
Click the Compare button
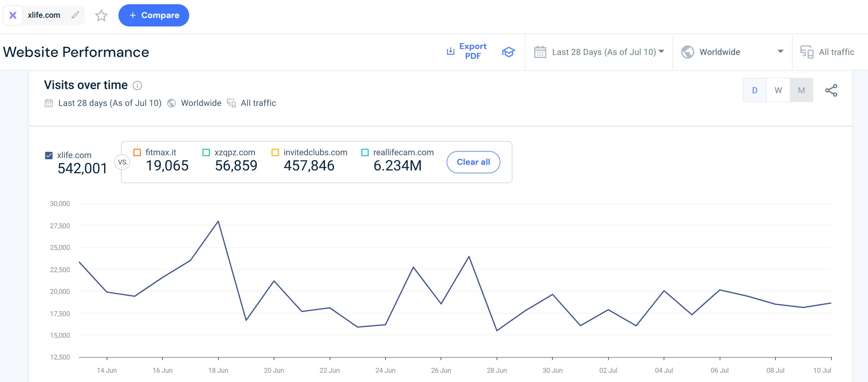tap(154, 15)
